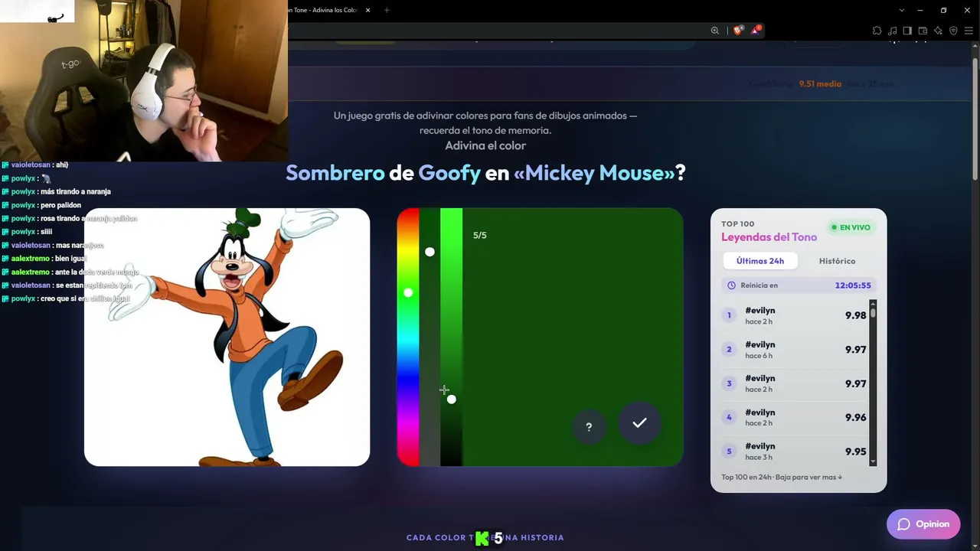Open a new browser tab
This screenshot has height=551, width=980.
click(x=387, y=10)
